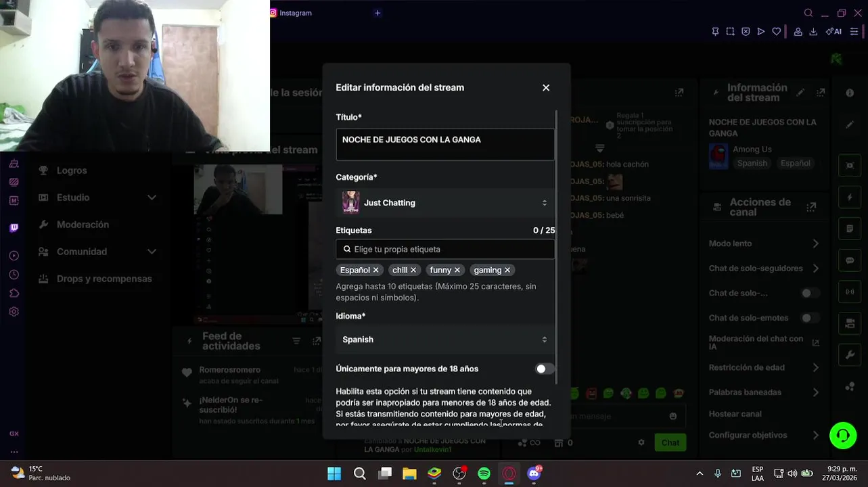Open the Spanish Idioma dropdown
The image size is (868, 487).
[x=445, y=340]
